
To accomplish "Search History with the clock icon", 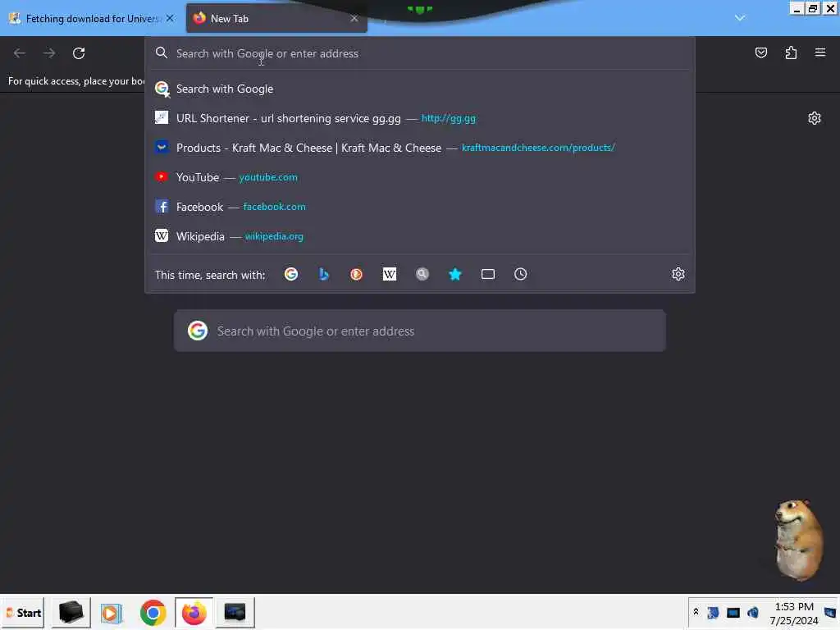I will [521, 274].
